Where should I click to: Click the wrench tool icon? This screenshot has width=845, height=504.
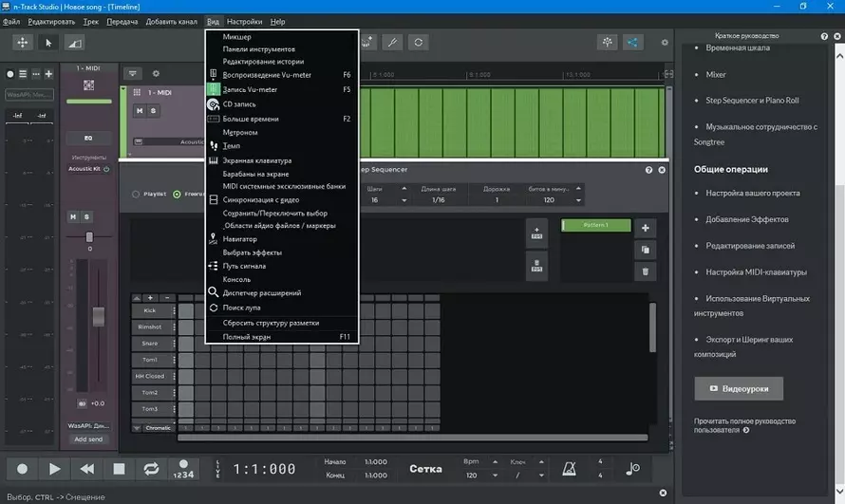click(392, 42)
